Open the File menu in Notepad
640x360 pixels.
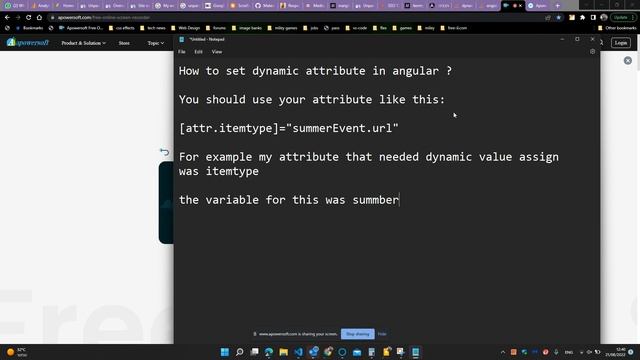[182, 52]
